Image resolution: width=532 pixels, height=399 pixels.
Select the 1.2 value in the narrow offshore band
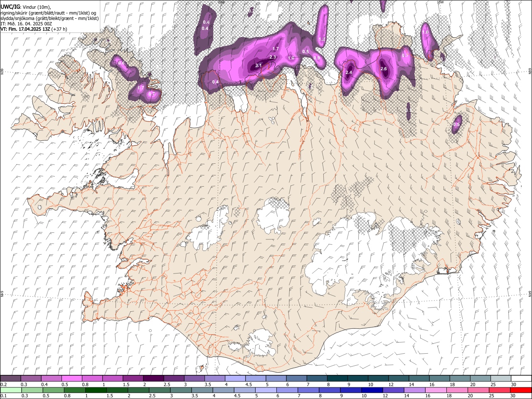[x=322, y=39]
